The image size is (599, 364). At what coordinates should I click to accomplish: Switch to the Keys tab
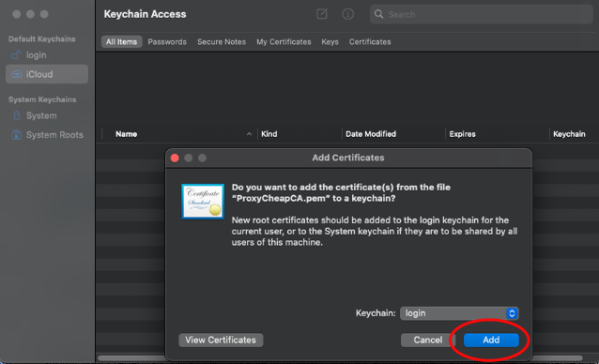pos(330,42)
